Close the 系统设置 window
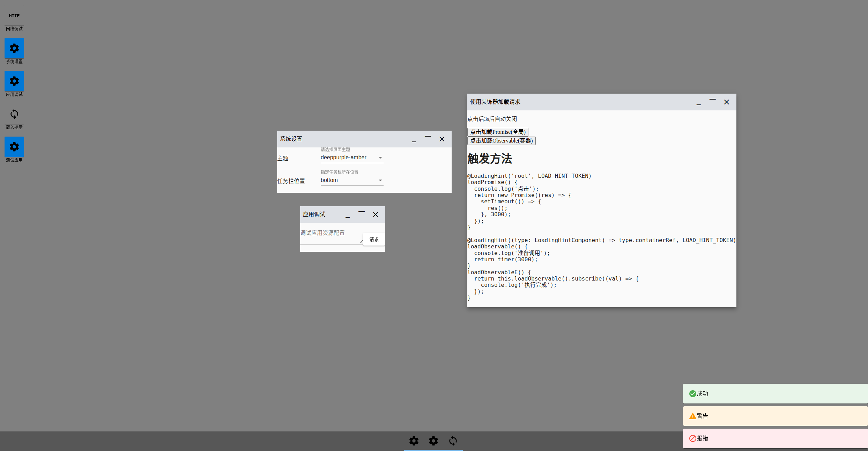Viewport: 868px width, 451px height. 442,139
